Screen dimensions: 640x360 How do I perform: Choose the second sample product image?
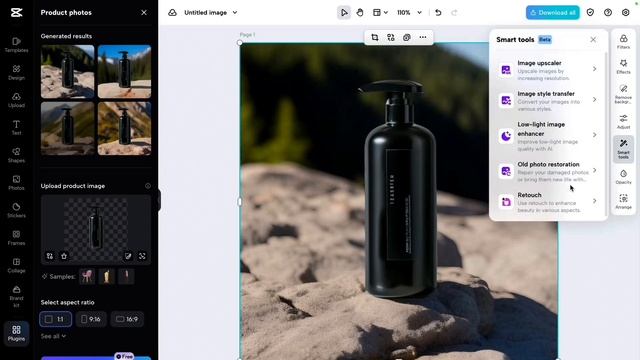pos(107,276)
